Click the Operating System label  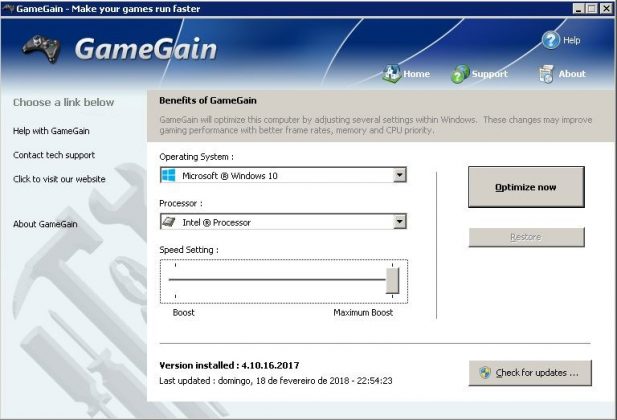[196, 157]
